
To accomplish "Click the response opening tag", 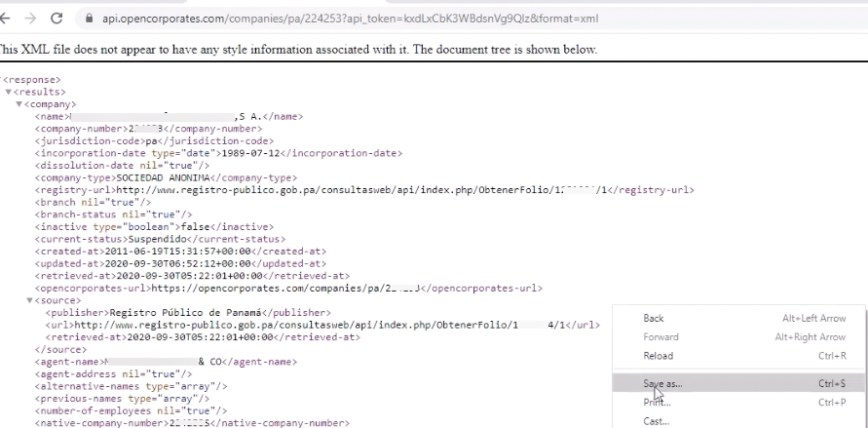I will [31, 80].
